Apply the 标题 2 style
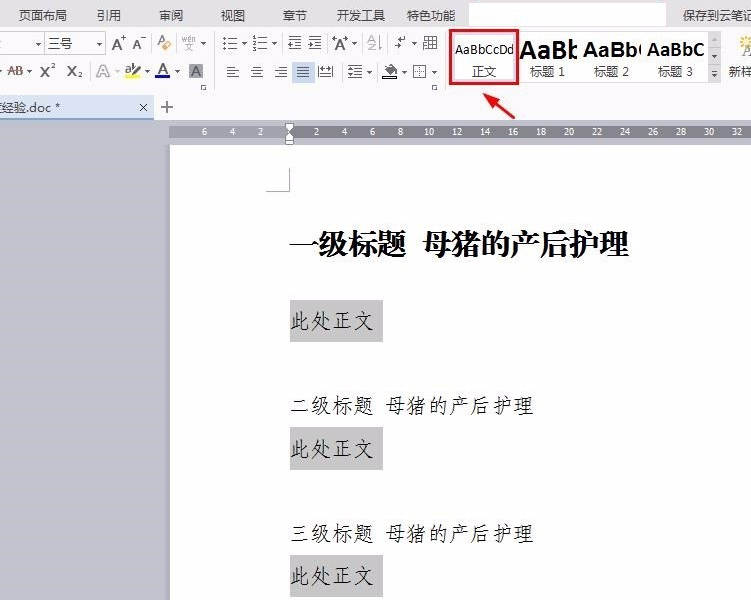The height and width of the screenshot is (600, 751). tap(611, 58)
